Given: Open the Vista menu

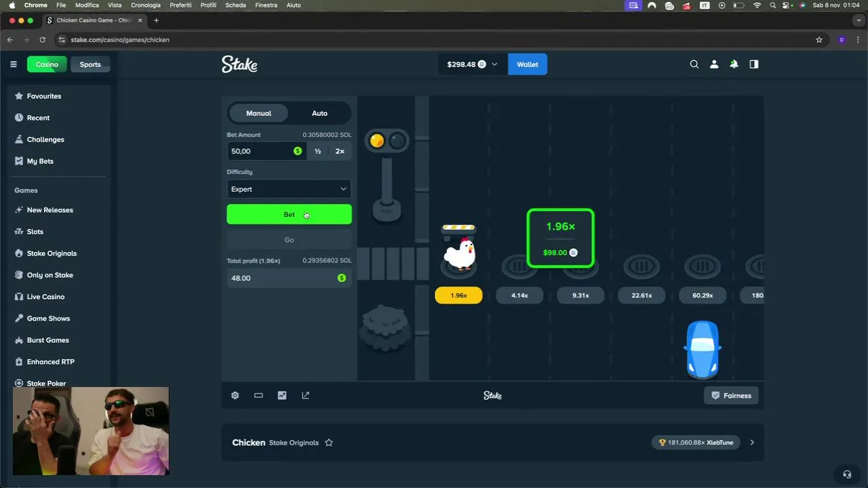Looking at the screenshot, I should coord(115,5).
